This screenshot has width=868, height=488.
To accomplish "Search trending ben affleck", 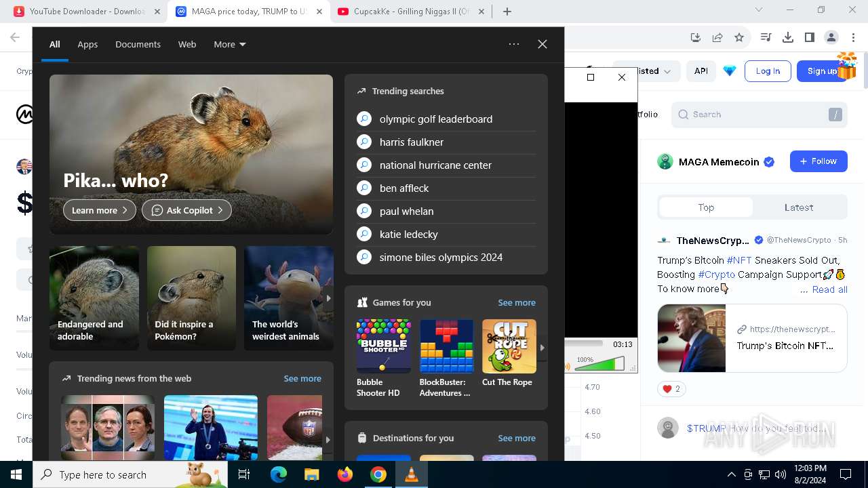I will coord(446,188).
